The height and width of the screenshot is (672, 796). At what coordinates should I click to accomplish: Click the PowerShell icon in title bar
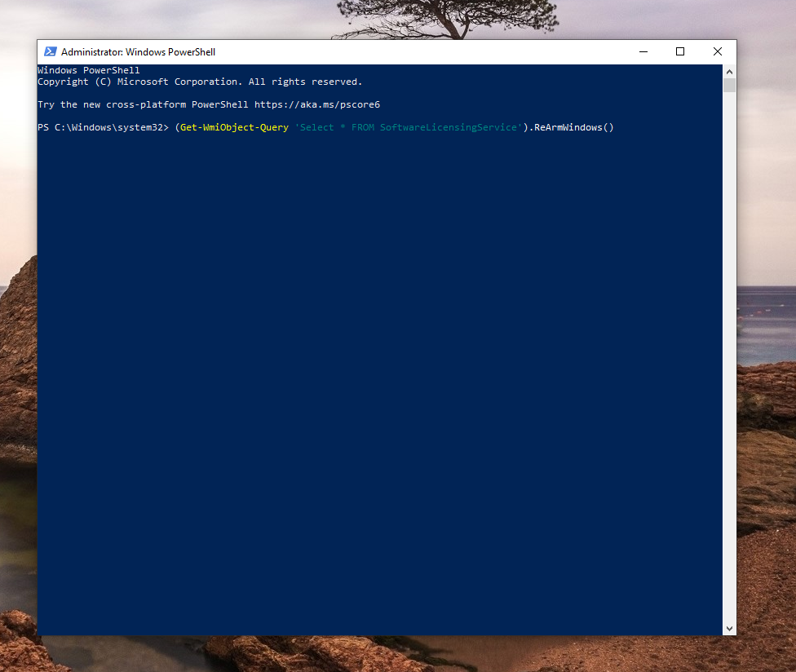coord(51,51)
